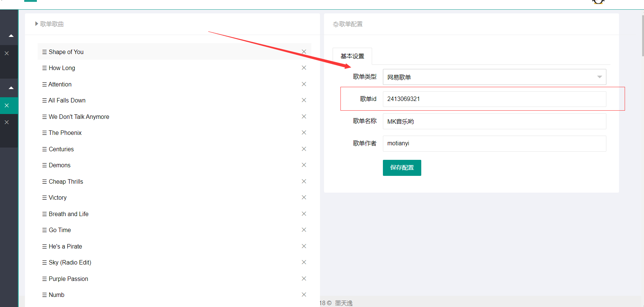
Task: Delete How Long from the playlist
Action: pos(304,68)
